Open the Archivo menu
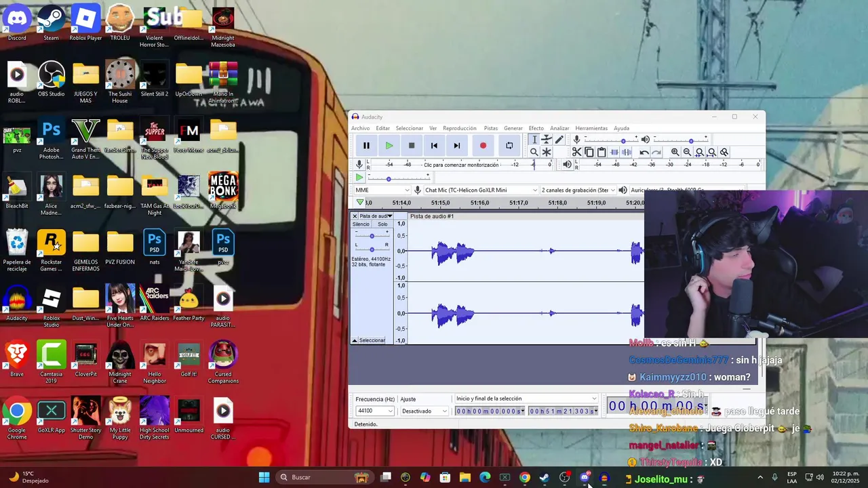 pos(361,128)
